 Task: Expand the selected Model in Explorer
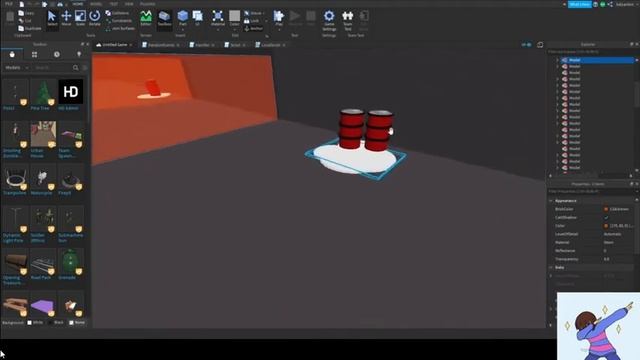[558, 60]
